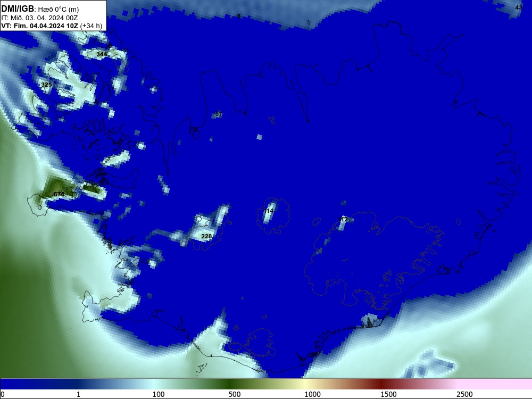Click the 'VT: Fim. 04.04.2024 10Z' valid time line

pyautogui.click(x=40, y=26)
